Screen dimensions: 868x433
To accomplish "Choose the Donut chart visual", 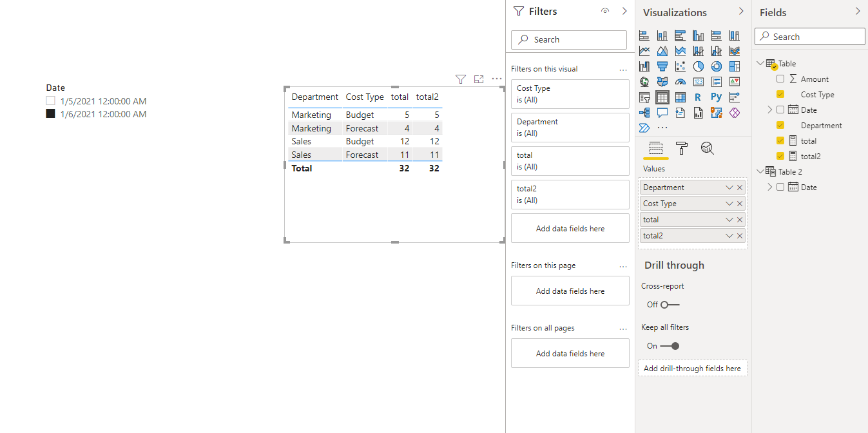I will 717,66.
